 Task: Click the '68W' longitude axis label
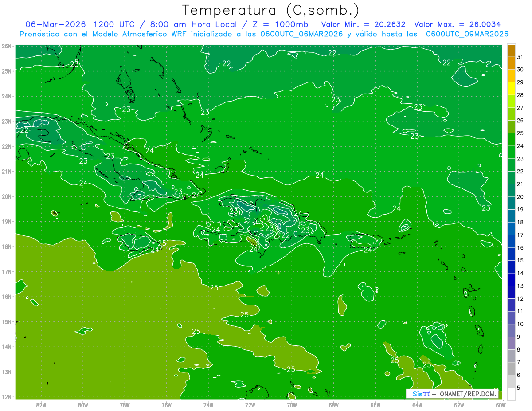(x=334, y=405)
